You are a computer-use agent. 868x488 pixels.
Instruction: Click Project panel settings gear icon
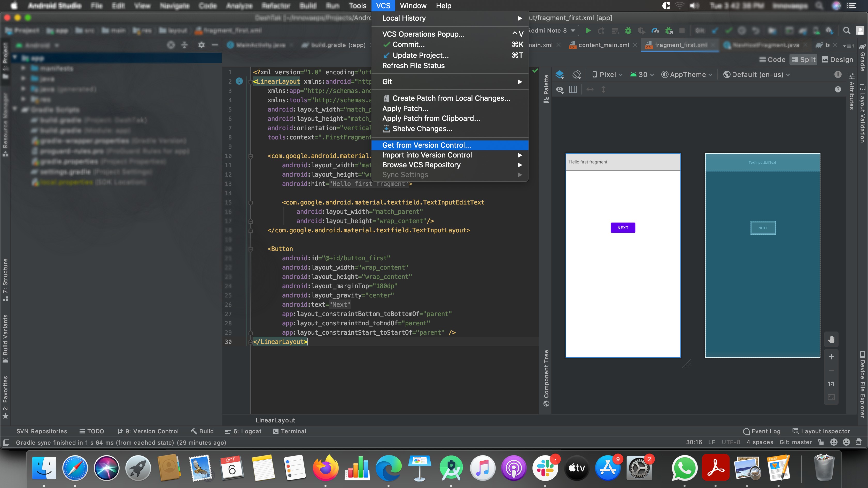click(x=201, y=45)
